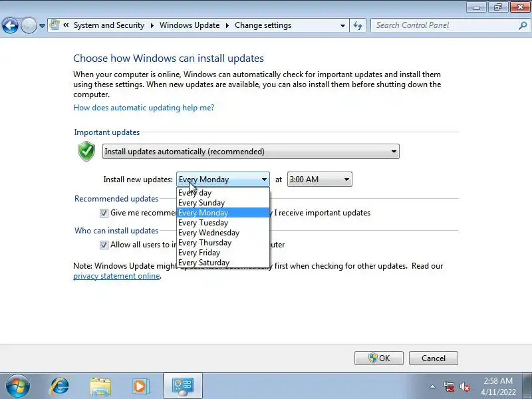Choose Every Tuesday in the list
This screenshot has height=399, width=532.
(x=223, y=223)
